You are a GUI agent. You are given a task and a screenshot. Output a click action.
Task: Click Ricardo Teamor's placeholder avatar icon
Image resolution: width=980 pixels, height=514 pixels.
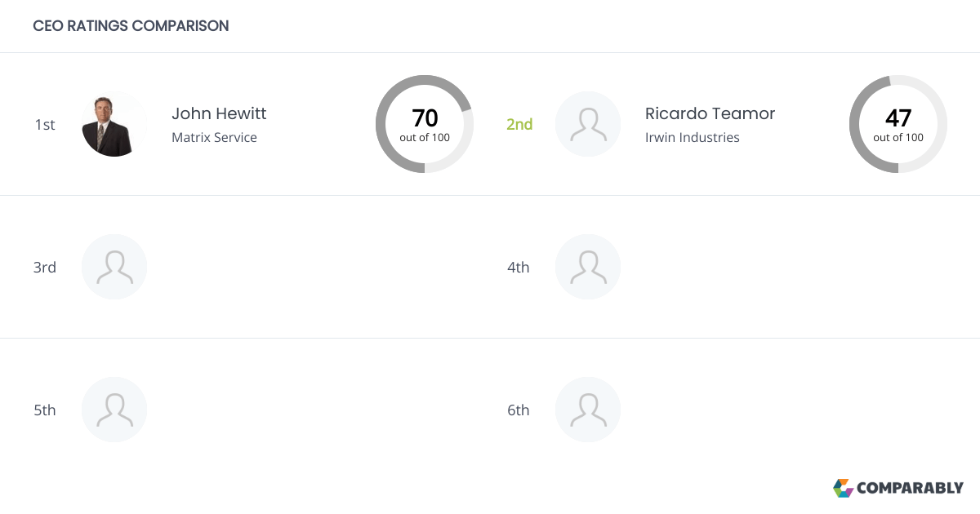point(588,124)
